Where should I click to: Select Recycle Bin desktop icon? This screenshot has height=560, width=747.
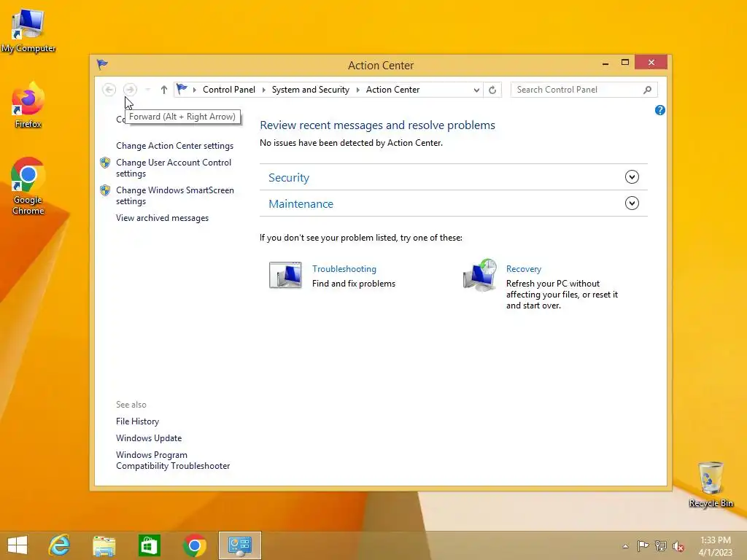click(x=711, y=484)
